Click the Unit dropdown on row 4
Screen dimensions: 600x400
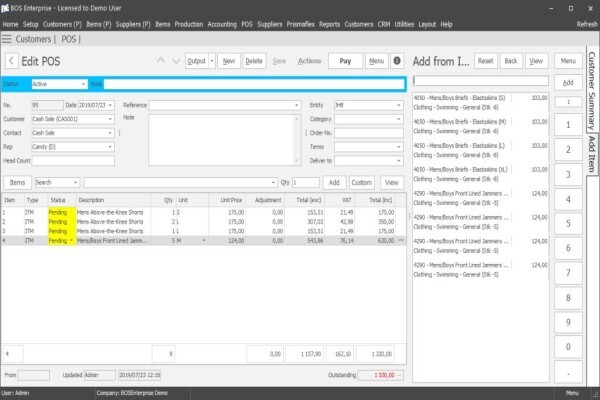[x=204, y=240]
